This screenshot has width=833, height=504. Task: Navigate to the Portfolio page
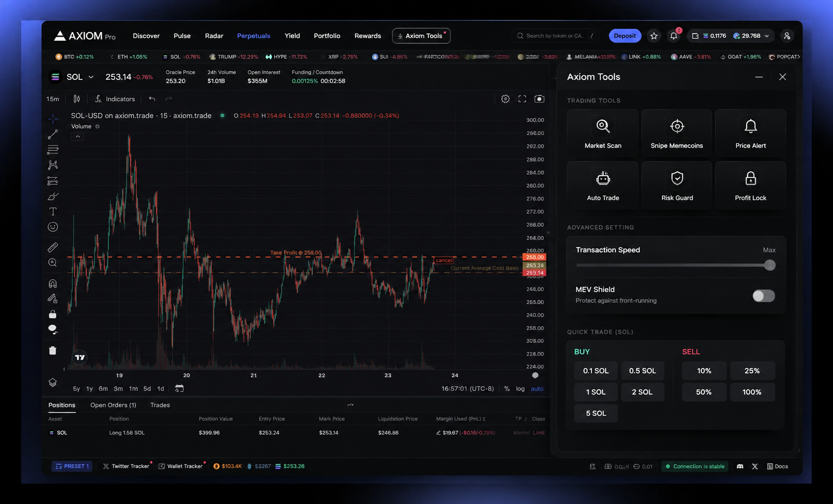pos(327,36)
